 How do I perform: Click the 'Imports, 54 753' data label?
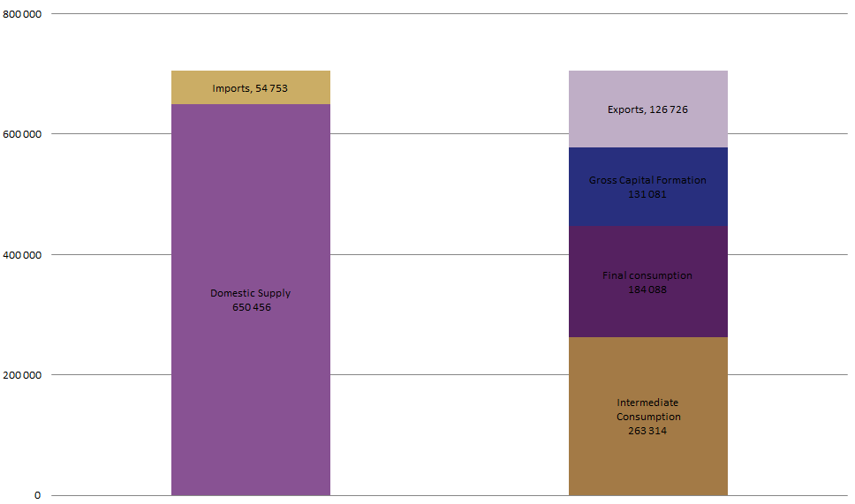coord(250,88)
